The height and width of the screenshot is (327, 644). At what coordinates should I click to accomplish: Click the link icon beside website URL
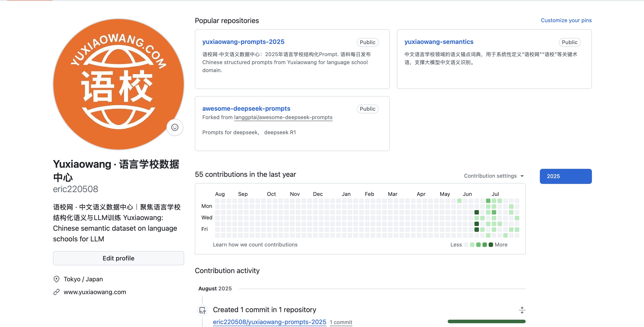[x=57, y=292]
